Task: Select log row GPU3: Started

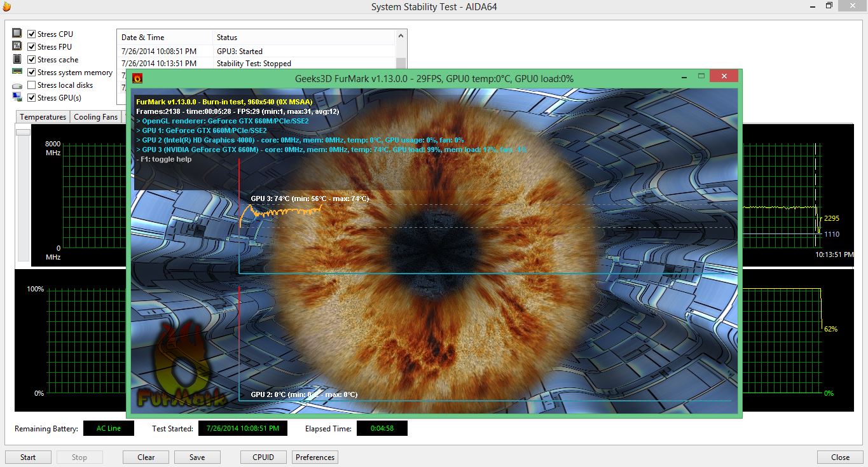Action: 257,52
